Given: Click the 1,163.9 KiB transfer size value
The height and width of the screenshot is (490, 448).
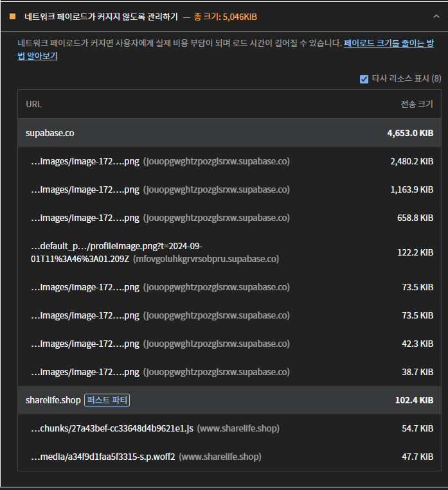Looking at the screenshot, I should tap(412, 189).
